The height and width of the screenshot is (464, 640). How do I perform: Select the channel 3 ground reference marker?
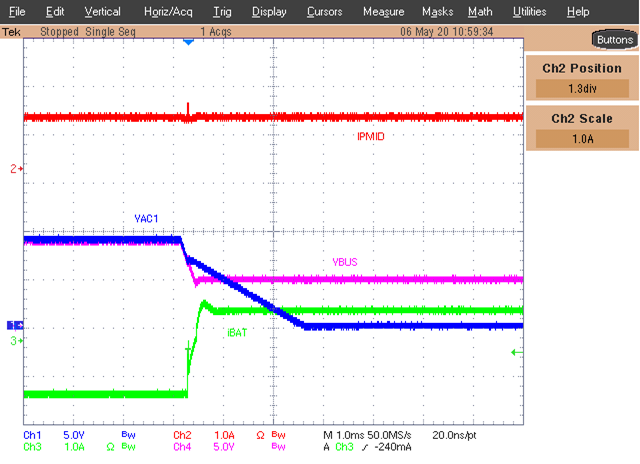15,341
